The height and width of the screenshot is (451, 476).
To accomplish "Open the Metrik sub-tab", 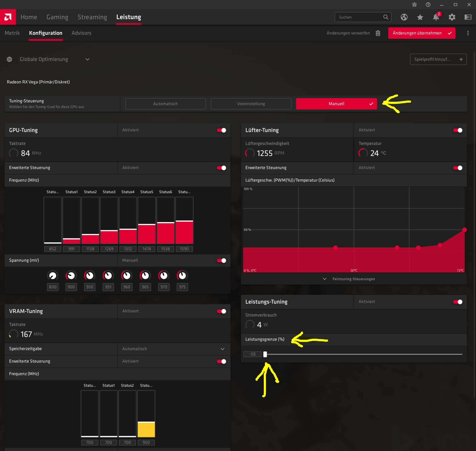I will pos(12,33).
